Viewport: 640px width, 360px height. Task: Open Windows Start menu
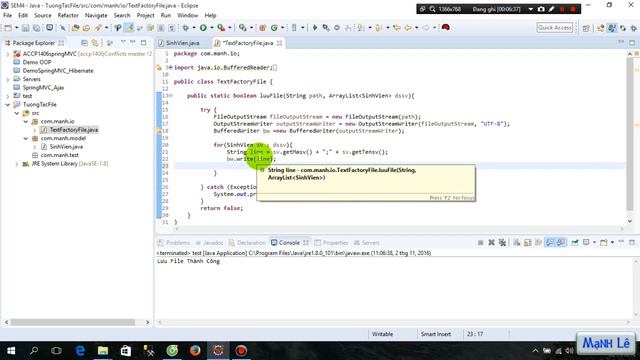click(x=11, y=351)
